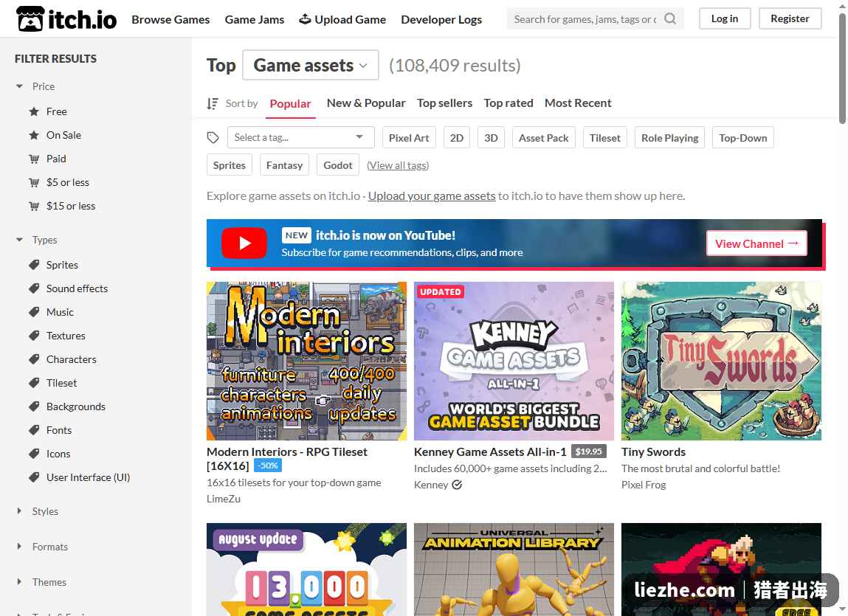The height and width of the screenshot is (616, 848).
Task: Select the Top-Down tag button
Action: [743, 137]
